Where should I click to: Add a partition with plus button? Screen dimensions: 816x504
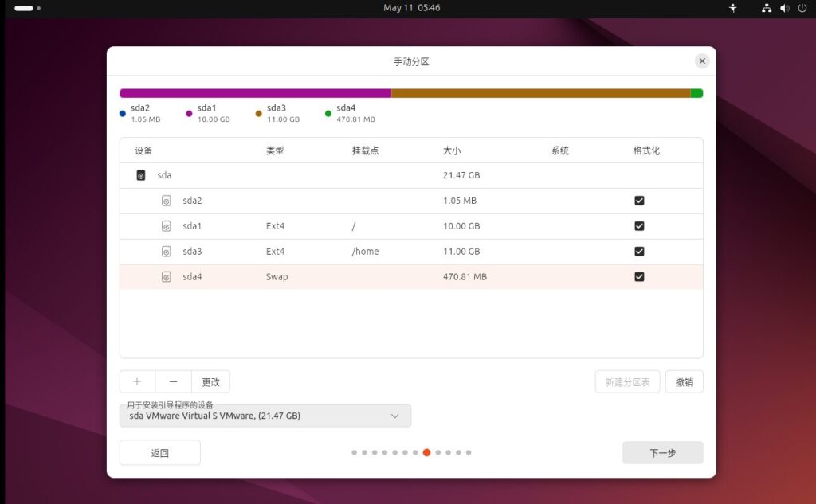coord(137,381)
